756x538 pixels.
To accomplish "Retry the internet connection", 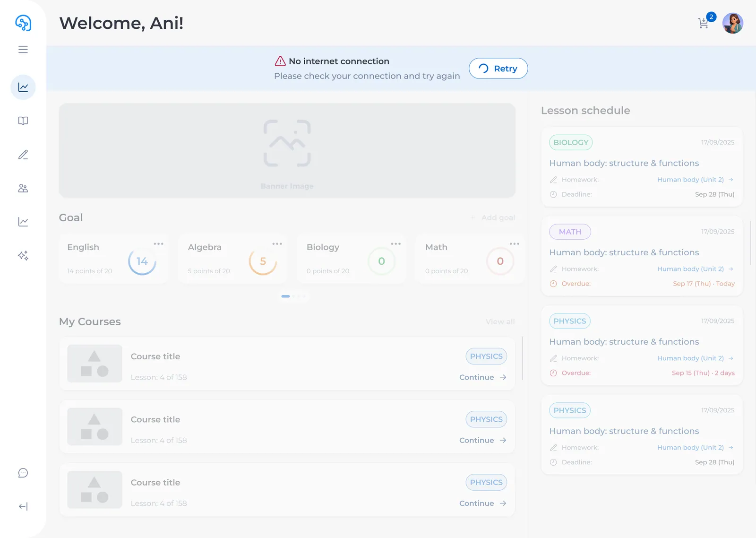I will (498, 69).
